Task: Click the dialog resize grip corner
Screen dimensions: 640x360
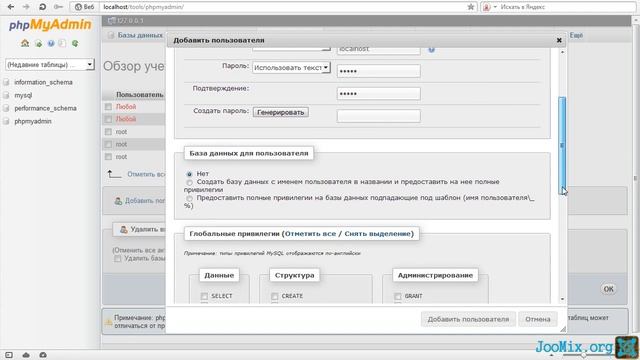Action: (563, 329)
